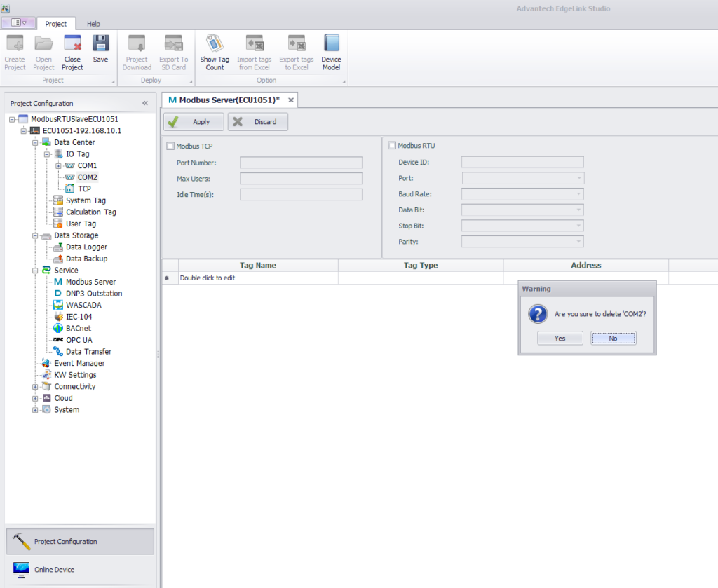Screen dimensions: 718x588
Task: Select the Data Logger icon
Action: coord(58,247)
